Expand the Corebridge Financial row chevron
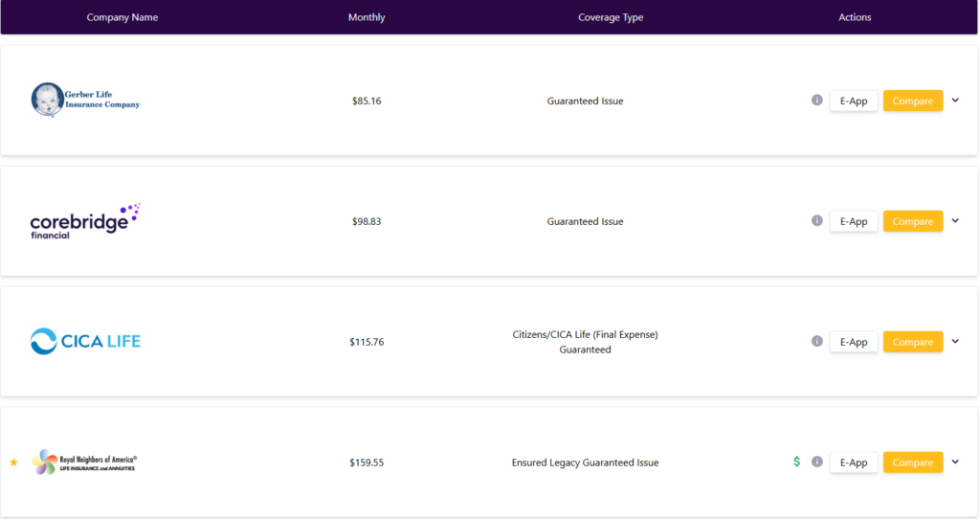Screen dimensions: 980x519 [x=955, y=221]
